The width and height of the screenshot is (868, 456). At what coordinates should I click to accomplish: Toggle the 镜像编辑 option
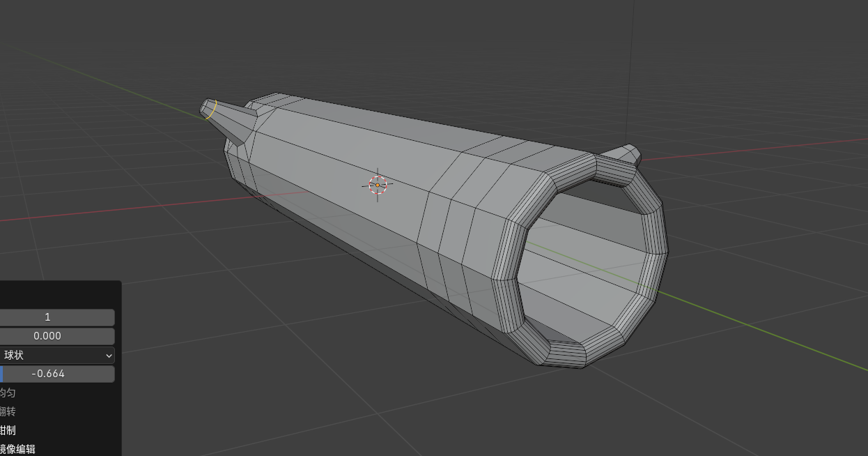point(18,449)
